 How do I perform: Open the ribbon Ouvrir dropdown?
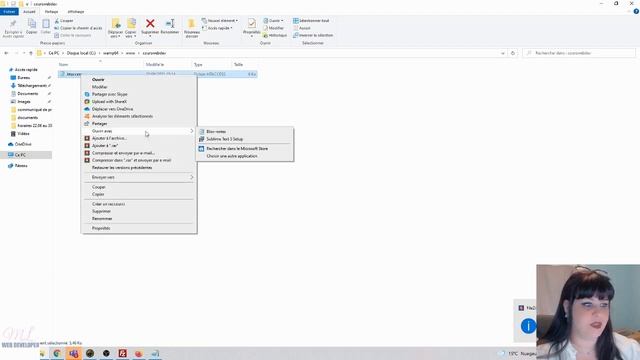(x=273, y=20)
